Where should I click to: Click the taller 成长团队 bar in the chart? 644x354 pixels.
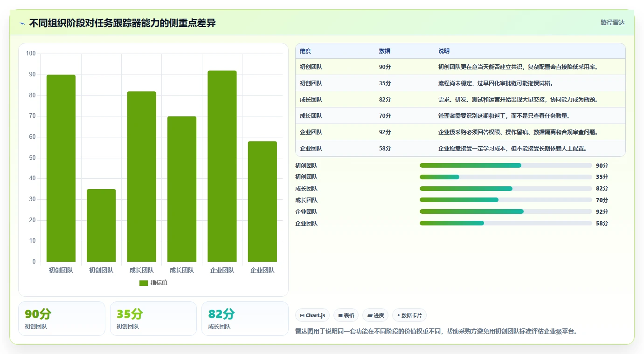142,177
